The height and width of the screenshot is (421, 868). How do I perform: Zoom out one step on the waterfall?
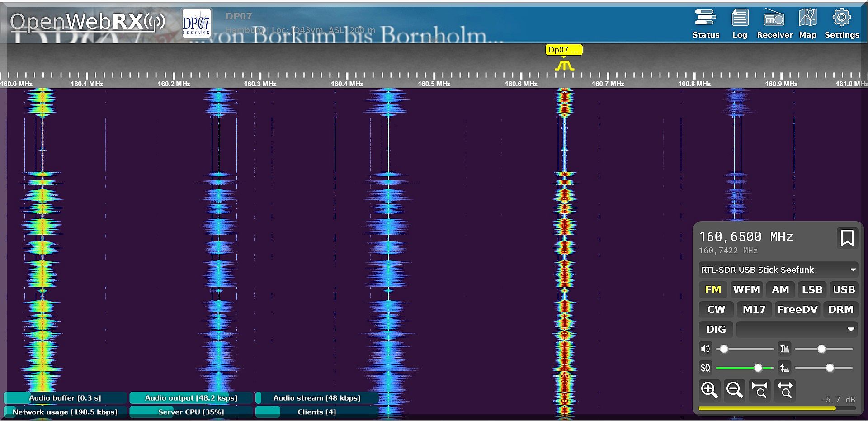734,389
